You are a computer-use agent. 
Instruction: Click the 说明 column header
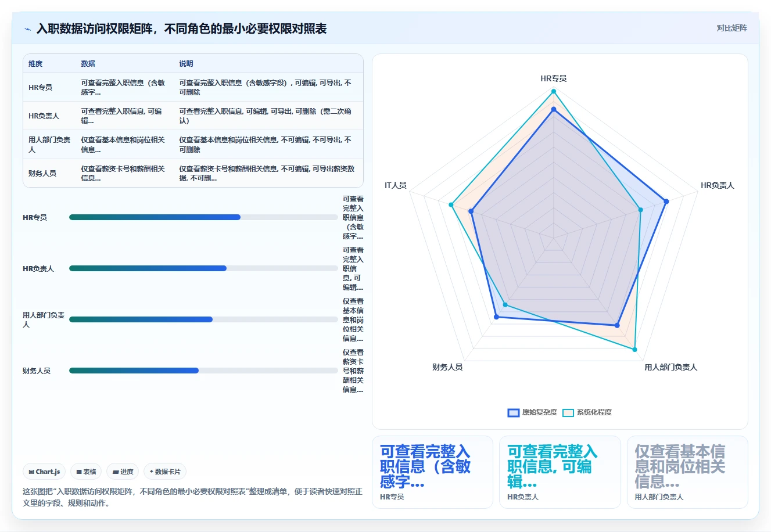(186, 64)
